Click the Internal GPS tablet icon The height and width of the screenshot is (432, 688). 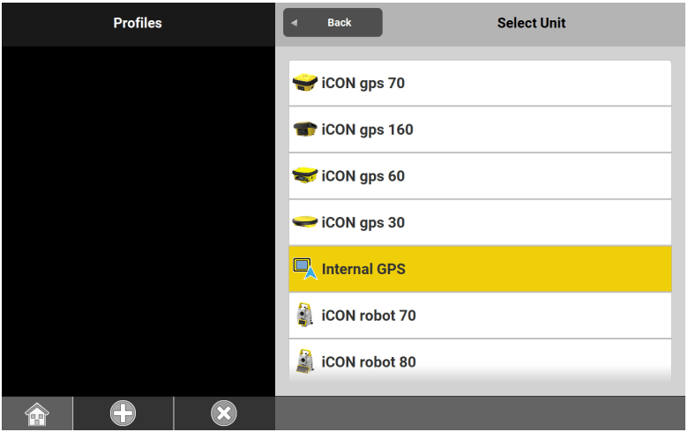tap(304, 269)
